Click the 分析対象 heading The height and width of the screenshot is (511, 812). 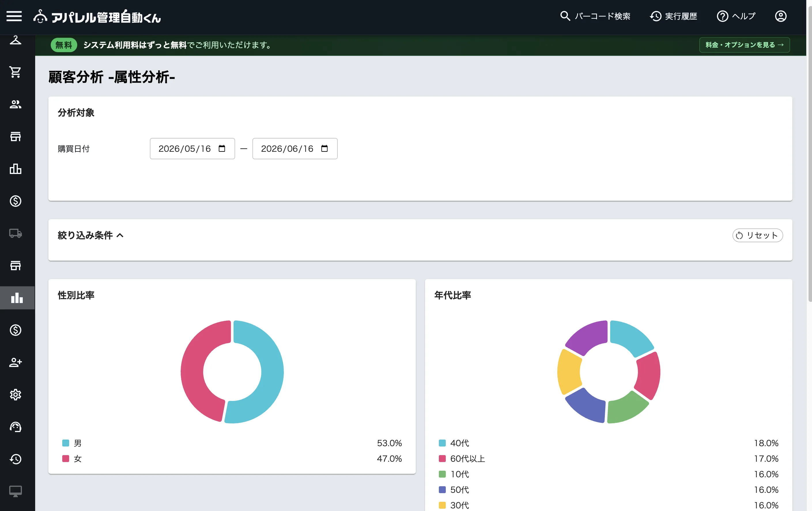click(x=76, y=112)
